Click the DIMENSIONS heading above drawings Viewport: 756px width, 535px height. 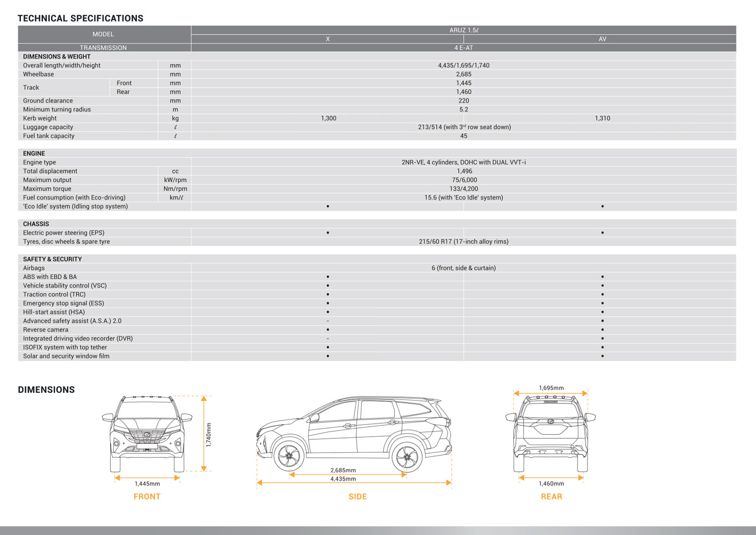tap(46, 390)
